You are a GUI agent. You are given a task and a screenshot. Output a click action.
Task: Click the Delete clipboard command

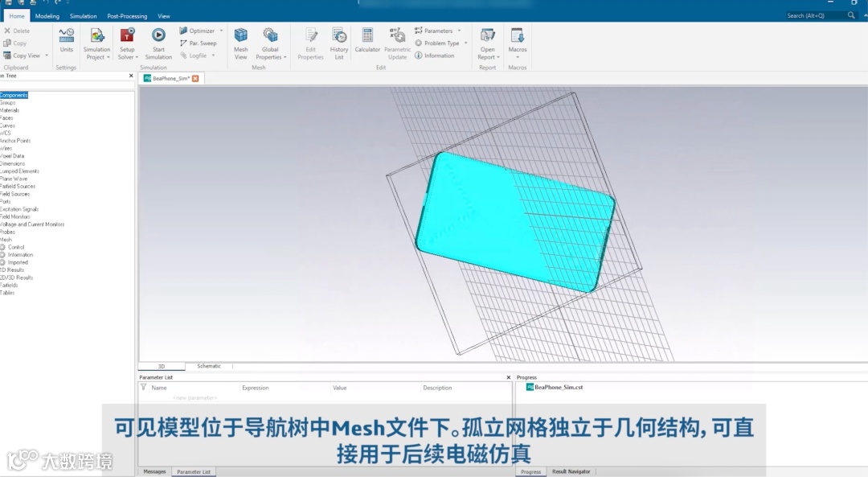click(x=17, y=31)
